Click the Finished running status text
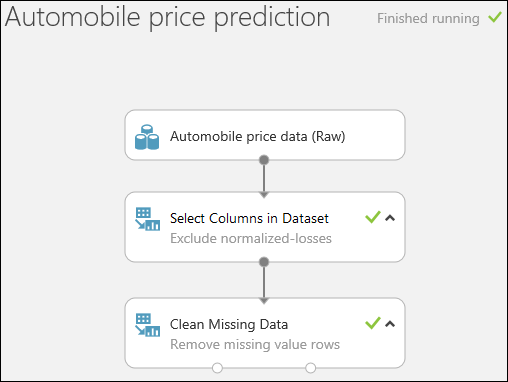 pyautogui.click(x=428, y=18)
